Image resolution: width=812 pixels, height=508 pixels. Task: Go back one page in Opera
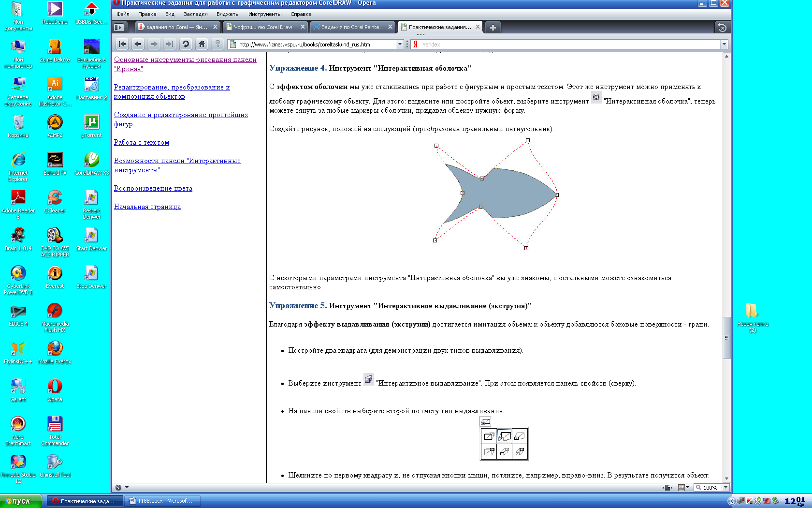tap(138, 44)
